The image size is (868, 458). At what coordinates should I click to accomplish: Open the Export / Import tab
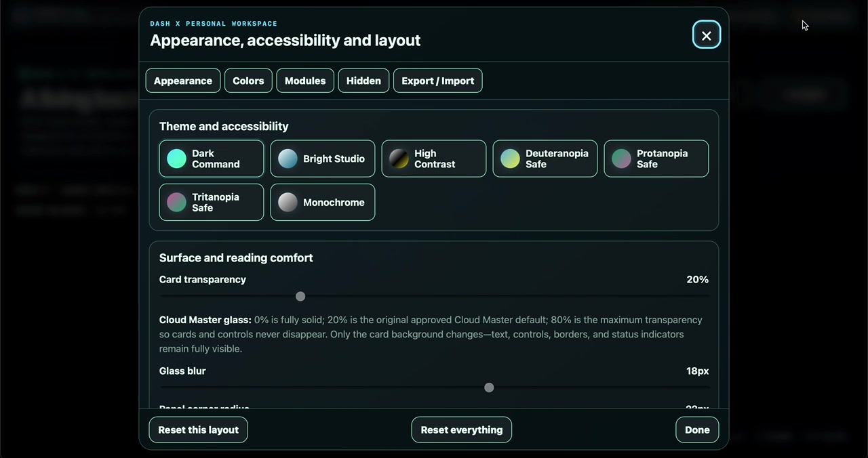pos(437,81)
